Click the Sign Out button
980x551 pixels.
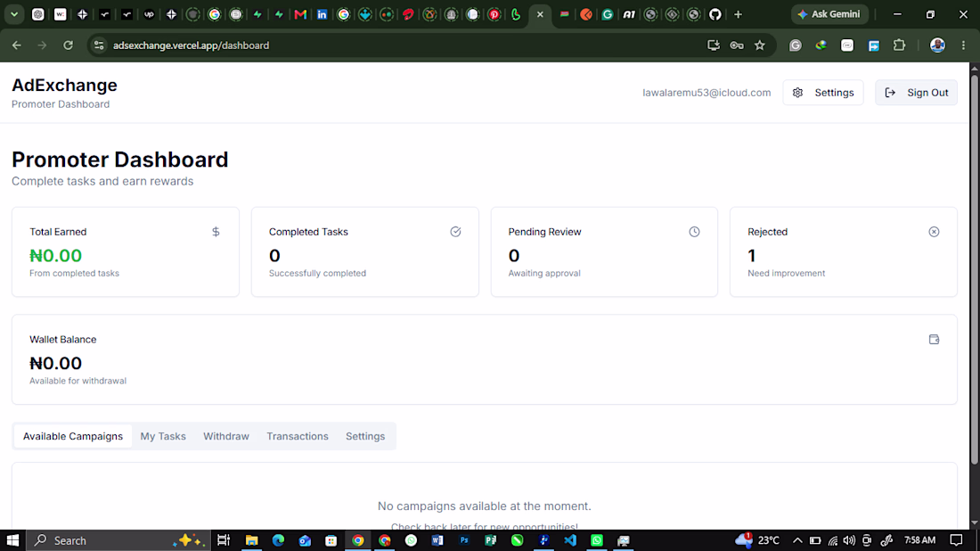(x=916, y=93)
